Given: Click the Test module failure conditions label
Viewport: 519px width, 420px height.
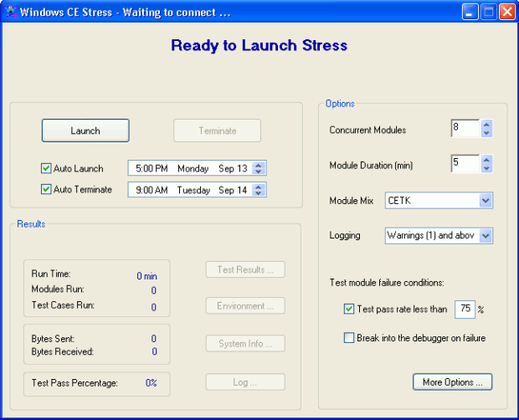Looking at the screenshot, I should (387, 283).
